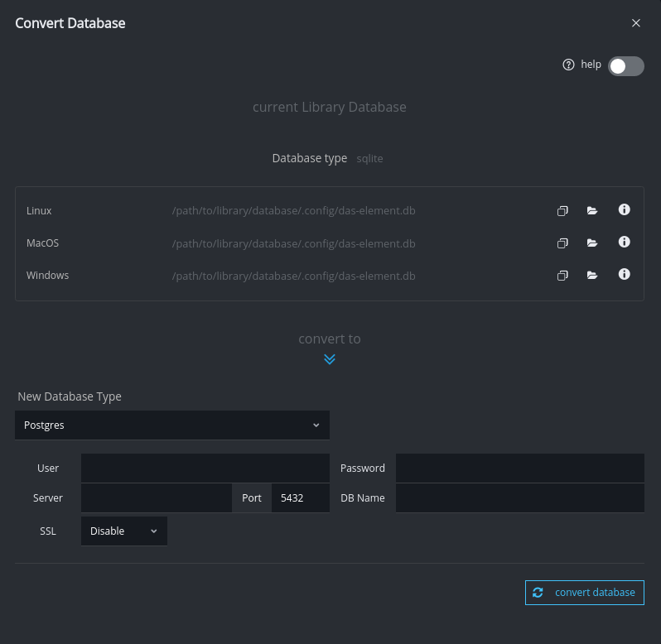Click into the Password field

519,468
